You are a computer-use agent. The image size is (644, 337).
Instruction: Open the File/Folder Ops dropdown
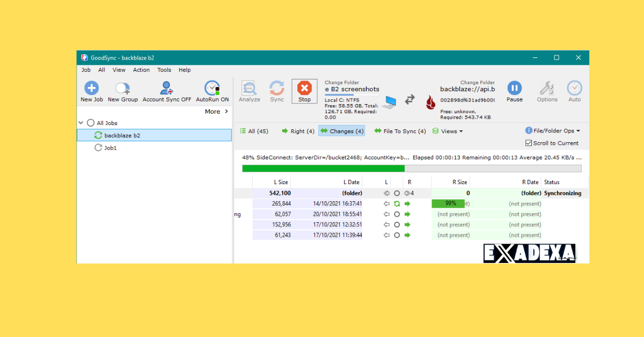pos(553,131)
